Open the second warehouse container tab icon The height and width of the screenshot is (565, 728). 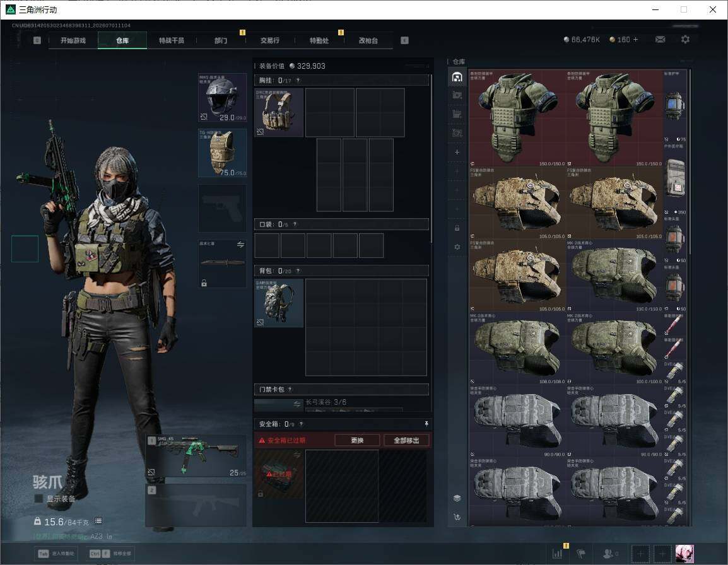point(457,95)
